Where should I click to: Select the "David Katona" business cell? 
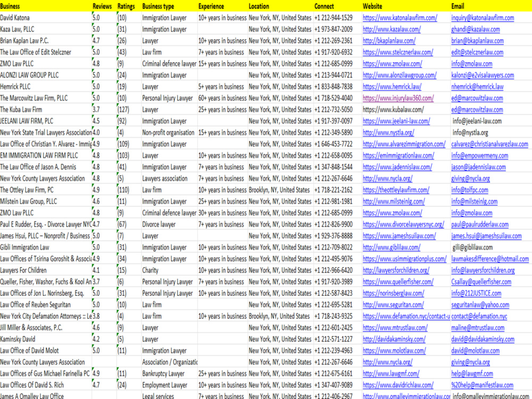click(46, 18)
